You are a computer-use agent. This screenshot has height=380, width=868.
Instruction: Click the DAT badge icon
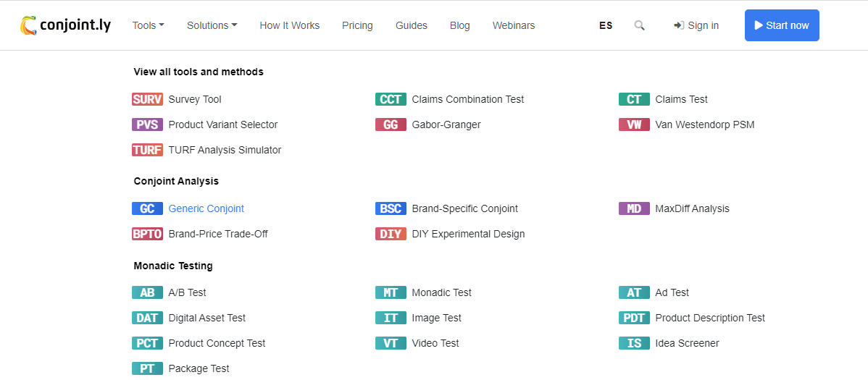point(147,318)
